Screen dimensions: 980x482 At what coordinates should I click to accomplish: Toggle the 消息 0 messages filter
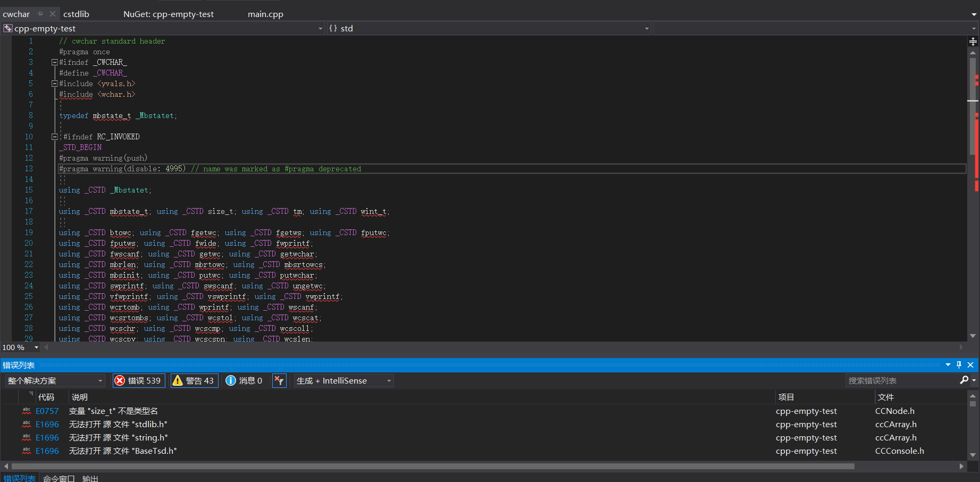pyautogui.click(x=244, y=380)
